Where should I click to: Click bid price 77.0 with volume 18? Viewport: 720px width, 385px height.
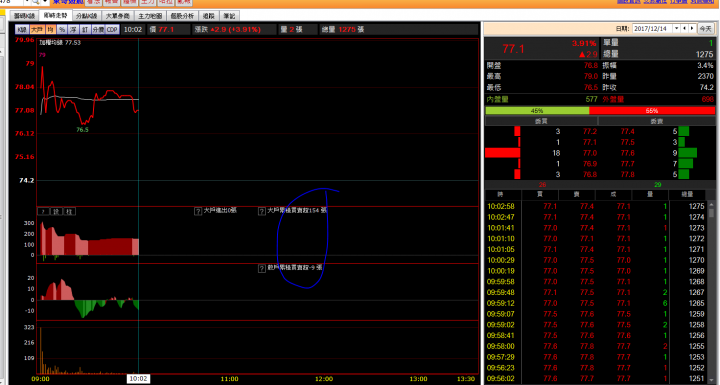pos(590,153)
